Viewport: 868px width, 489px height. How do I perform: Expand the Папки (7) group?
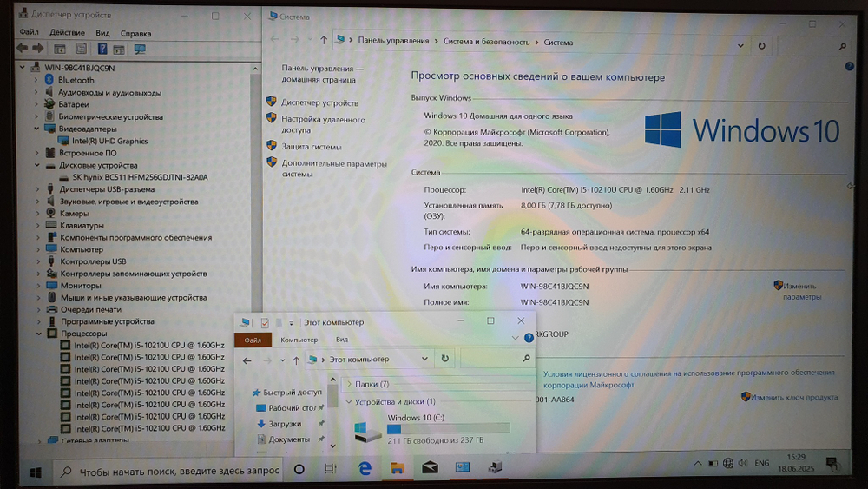(349, 384)
